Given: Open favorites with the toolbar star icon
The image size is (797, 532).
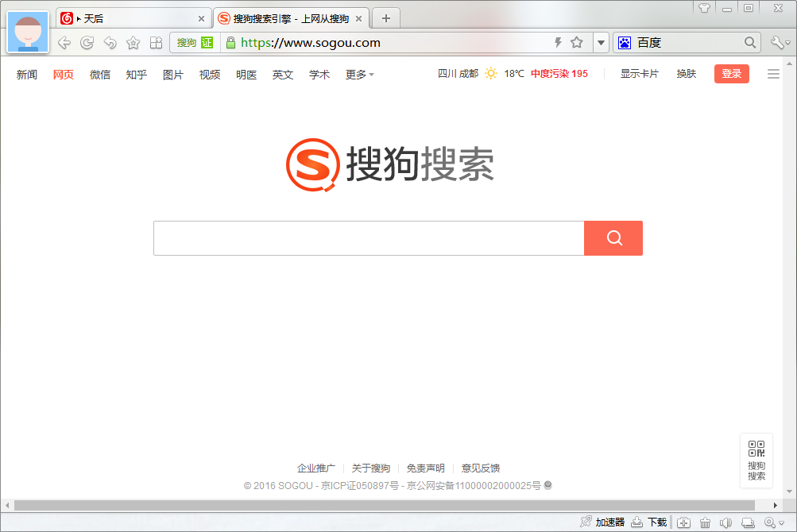Looking at the screenshot, I should click(133, 43).
